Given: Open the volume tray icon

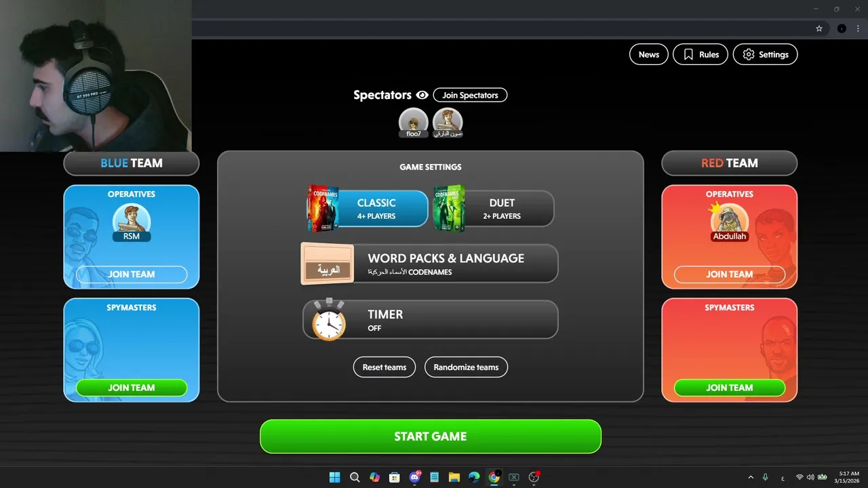Looking at the screenshot, I should pos(810,477).
